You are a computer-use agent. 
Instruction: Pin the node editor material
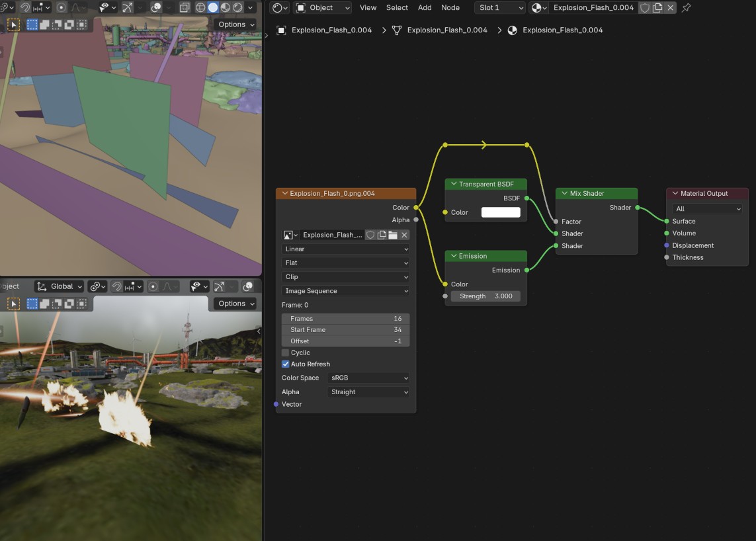pos(686,8)
